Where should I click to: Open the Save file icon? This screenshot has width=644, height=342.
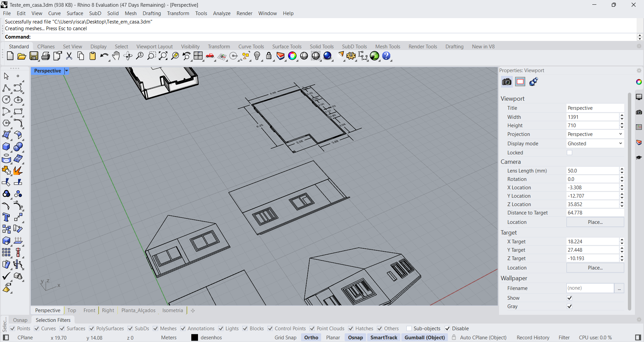(x=34, y=56)
